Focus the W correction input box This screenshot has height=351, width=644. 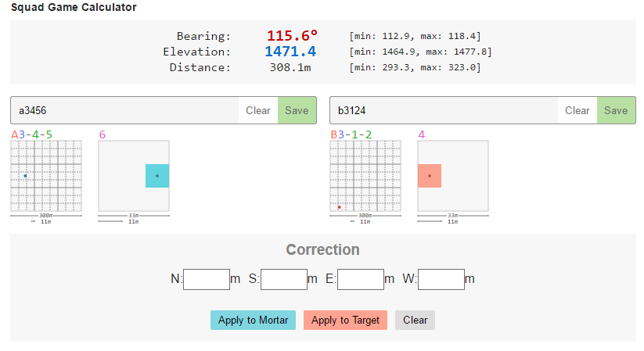coord(441,279)
